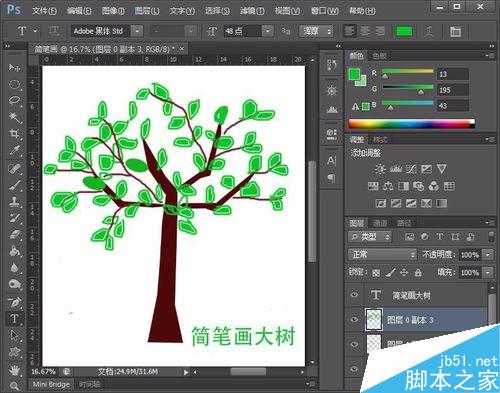Toggle text orientation button
Screen dimensions: 500x393
click(54, 31)
